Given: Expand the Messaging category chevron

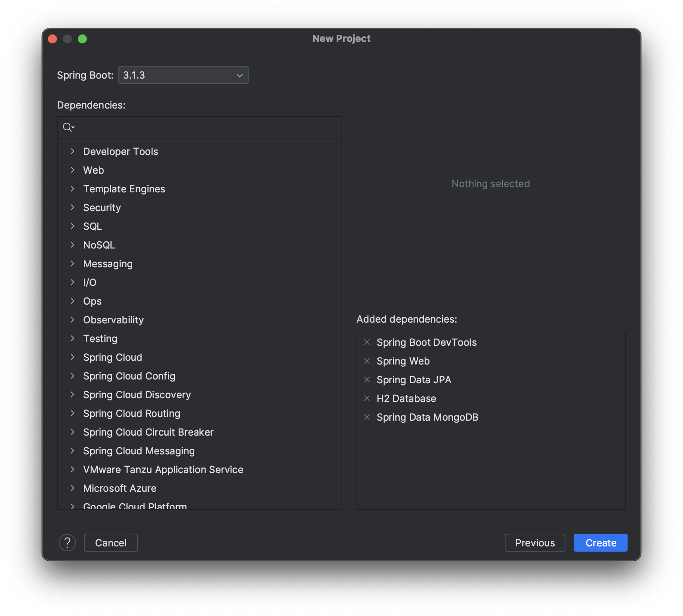Looking at the screenshot, I should pos(73,263).
